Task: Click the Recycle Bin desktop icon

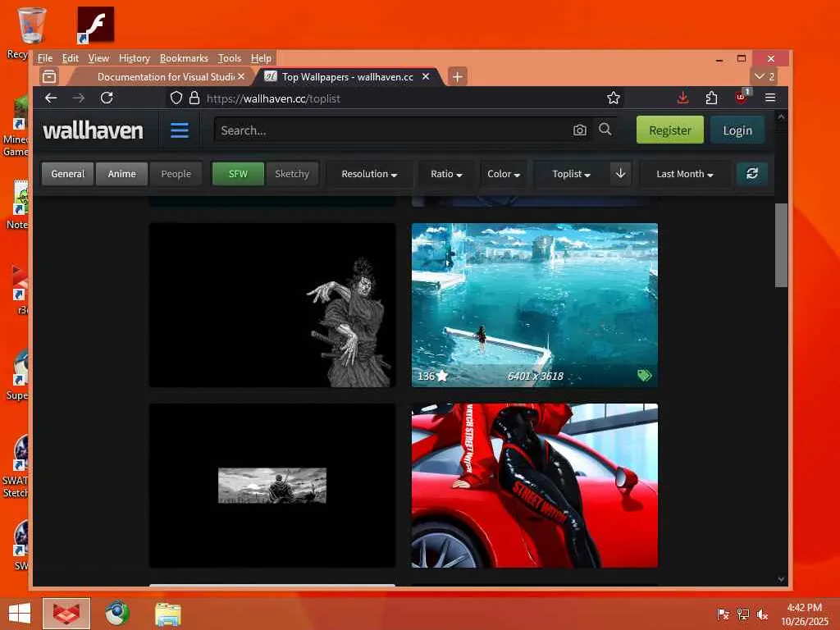Action: [31, 25]
